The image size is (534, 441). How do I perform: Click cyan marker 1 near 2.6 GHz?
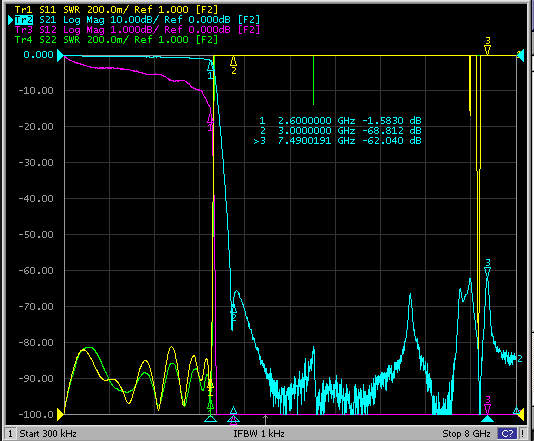pos(210,66)
